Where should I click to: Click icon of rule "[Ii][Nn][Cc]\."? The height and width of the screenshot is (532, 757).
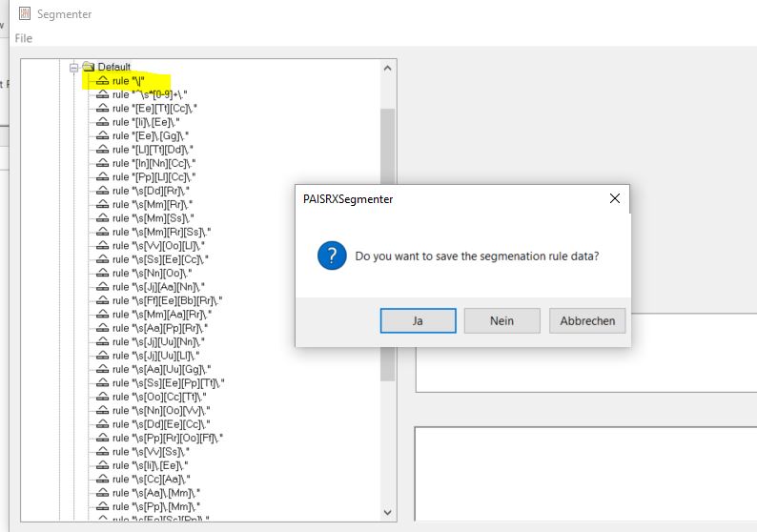103,163
